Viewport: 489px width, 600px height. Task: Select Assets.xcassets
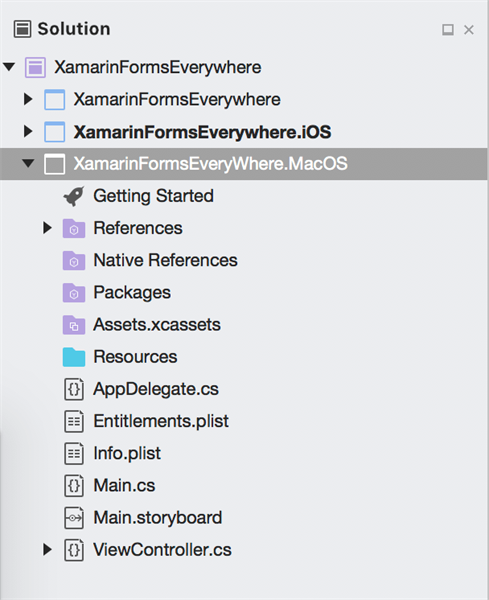[x=157, y=325]
